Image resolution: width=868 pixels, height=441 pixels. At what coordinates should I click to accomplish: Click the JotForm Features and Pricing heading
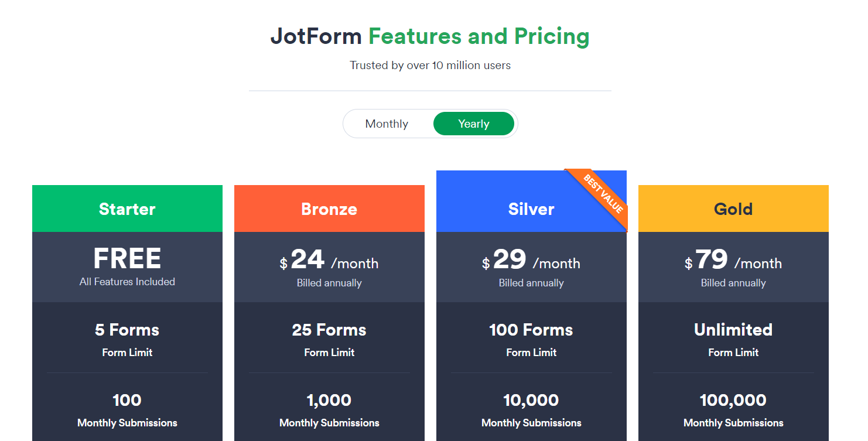[430, 36]
